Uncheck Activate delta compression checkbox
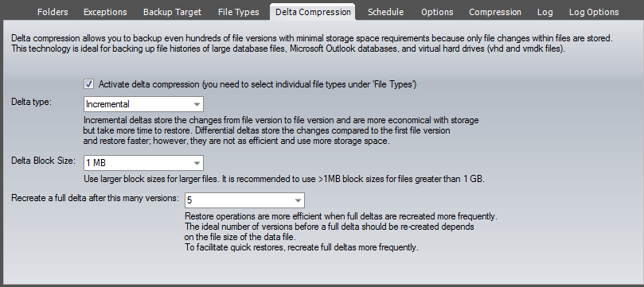The width and height of the screenshot is (644, 287). (x=88, y=84)
